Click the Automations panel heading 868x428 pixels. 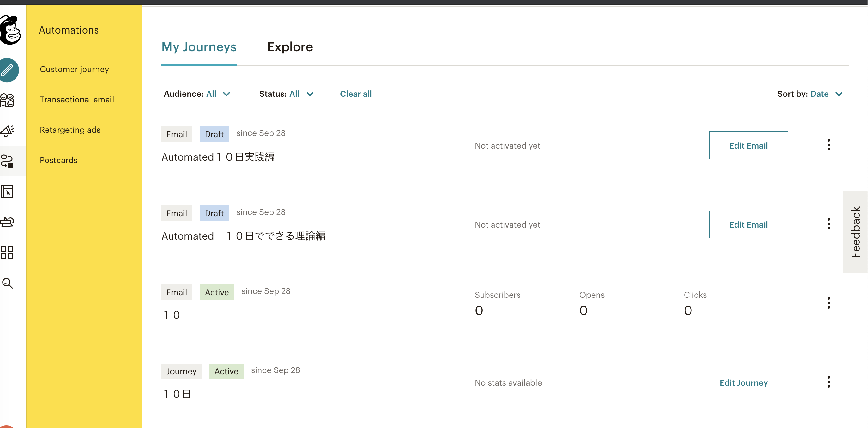[69, 30]
